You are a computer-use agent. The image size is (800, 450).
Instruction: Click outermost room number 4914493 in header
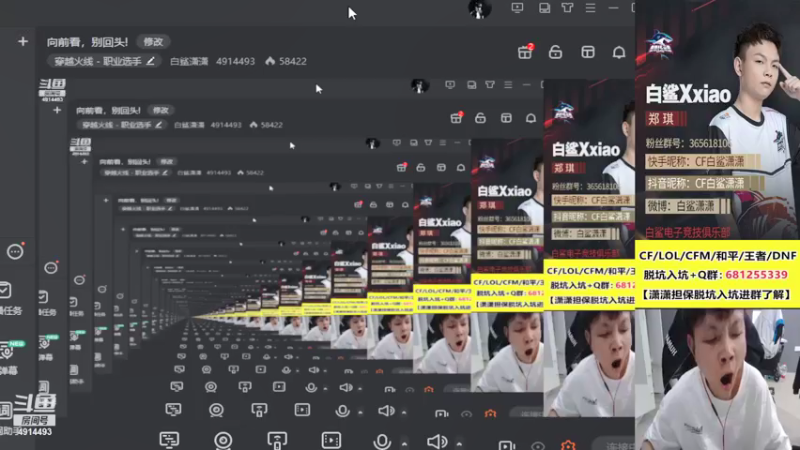coord(235,61)
